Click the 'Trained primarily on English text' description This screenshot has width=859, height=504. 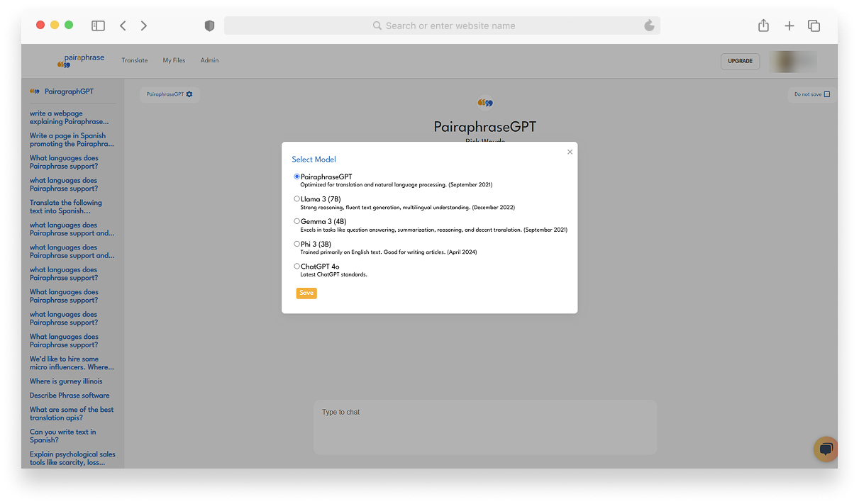pos(389,252)
